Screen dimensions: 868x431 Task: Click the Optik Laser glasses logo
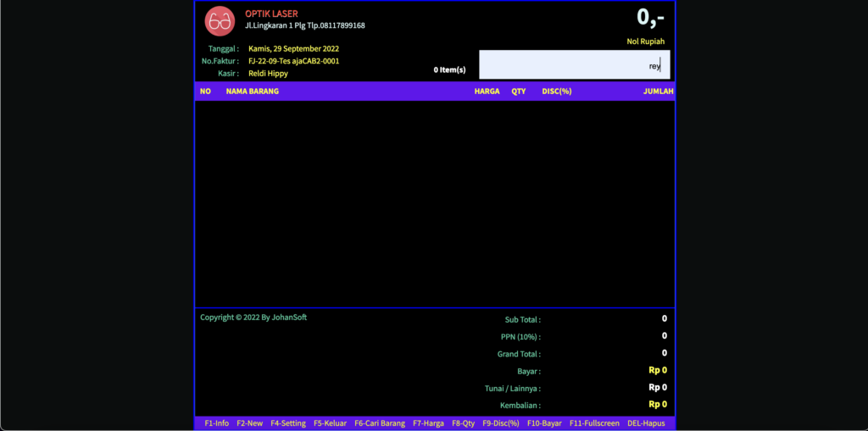220,21
